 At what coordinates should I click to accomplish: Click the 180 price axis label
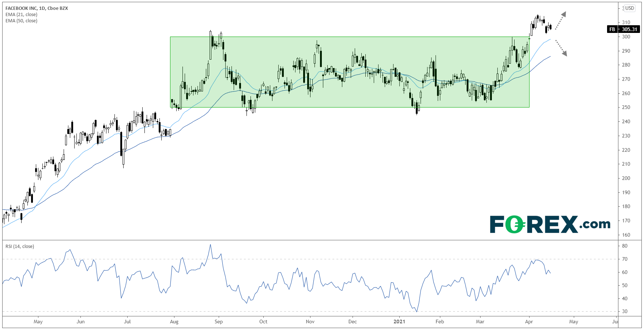626,206
